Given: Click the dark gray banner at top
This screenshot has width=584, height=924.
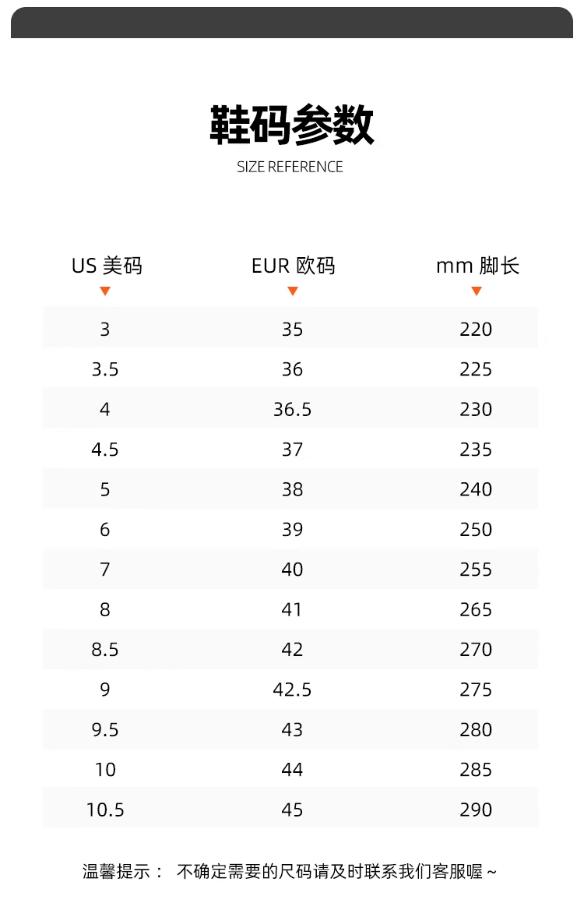Looking at the screenshot, I should [x=292, y=22].
